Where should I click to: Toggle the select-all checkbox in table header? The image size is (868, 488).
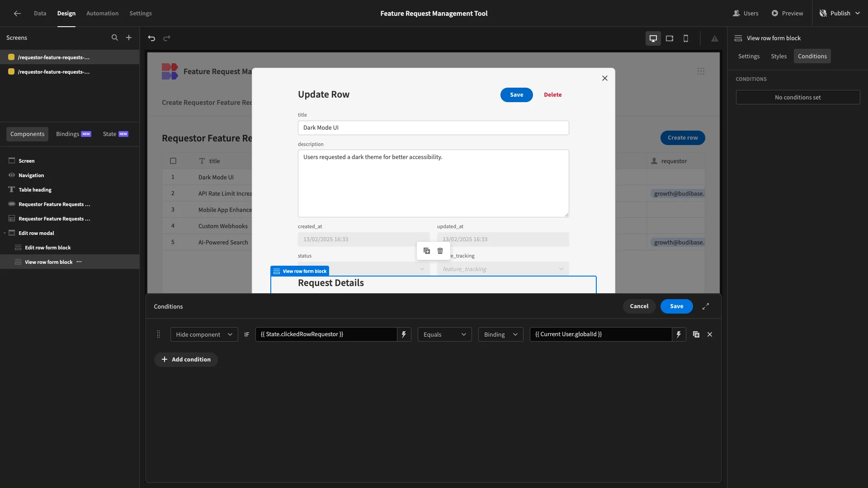[173, 161]
